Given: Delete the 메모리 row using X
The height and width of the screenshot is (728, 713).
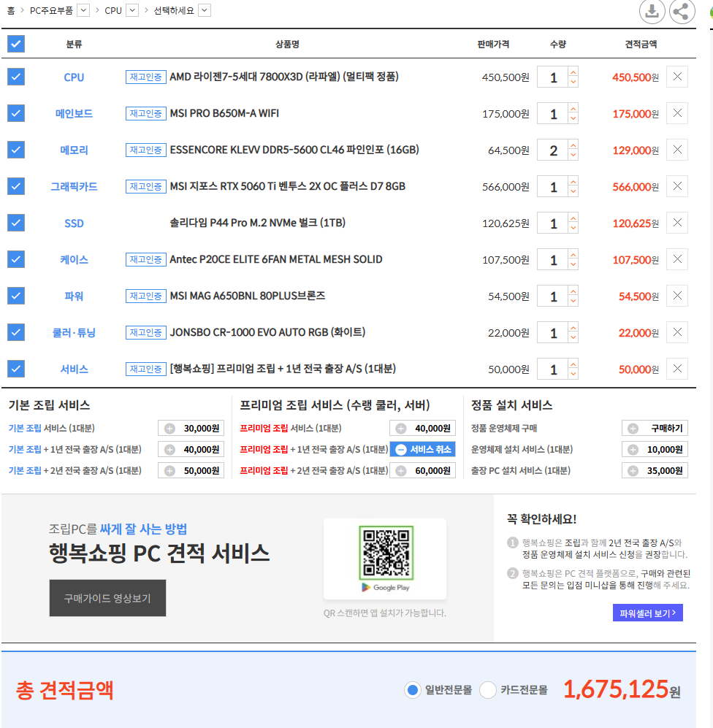Looking at the screenshot, I should coord(677,150).
